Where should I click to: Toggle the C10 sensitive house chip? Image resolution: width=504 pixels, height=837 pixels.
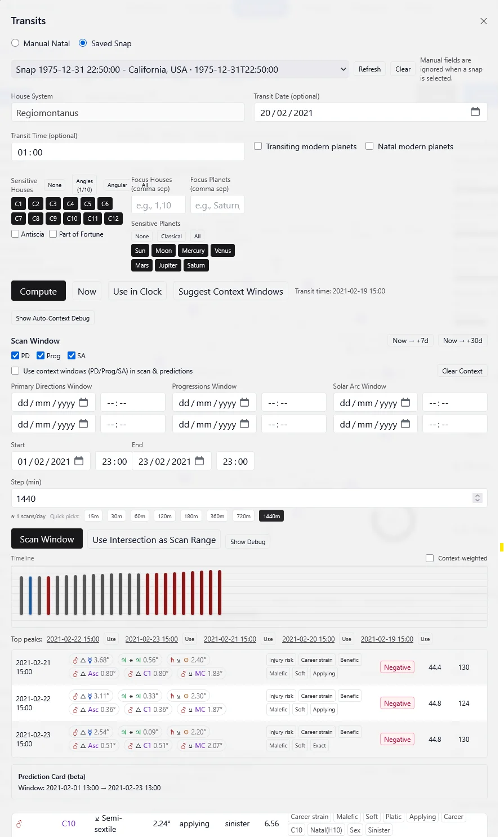click(x=72, y=219)
